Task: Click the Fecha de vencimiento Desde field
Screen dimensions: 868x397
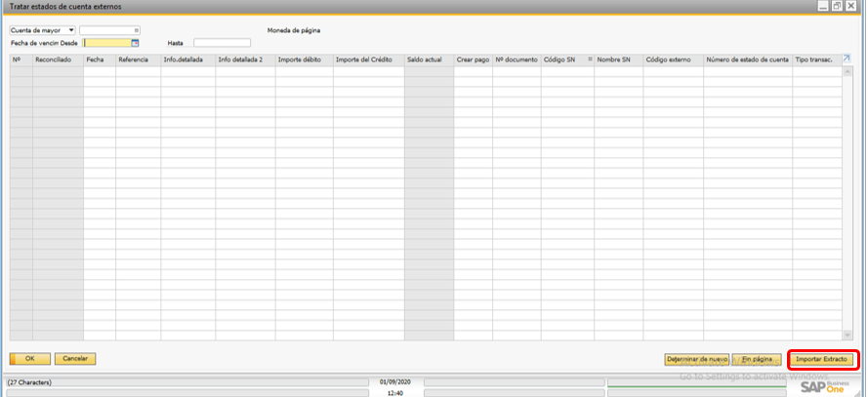Action: tap(106, 43)
